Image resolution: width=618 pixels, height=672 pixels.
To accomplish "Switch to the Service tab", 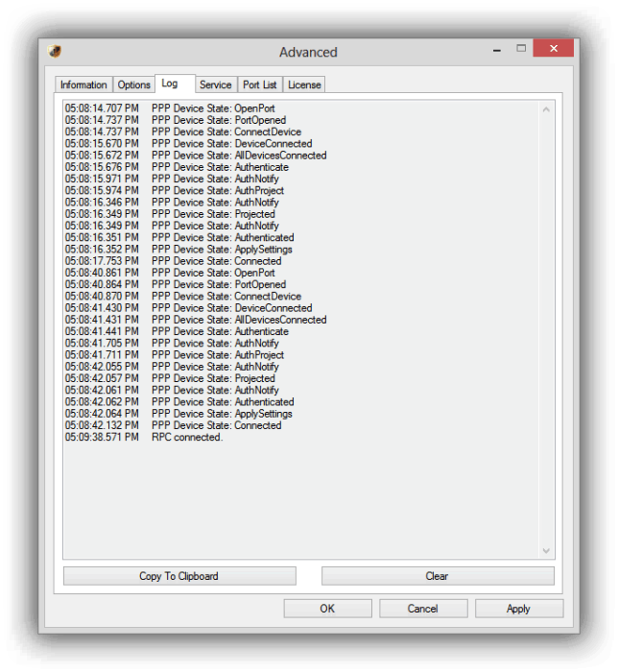I will [215, 84].
